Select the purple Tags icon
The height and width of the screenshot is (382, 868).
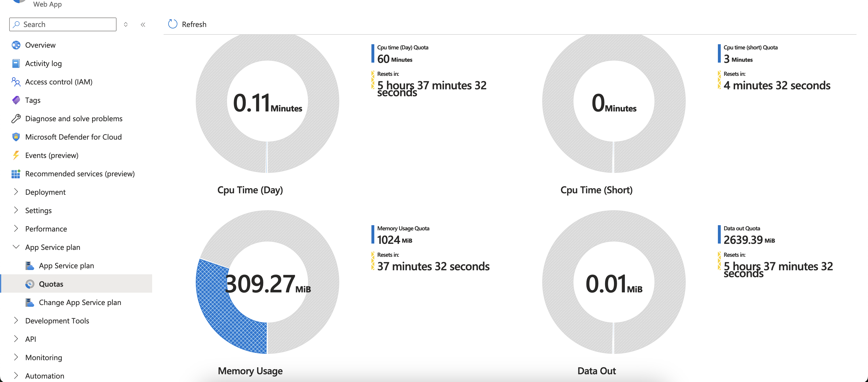[x=16, y=100]
